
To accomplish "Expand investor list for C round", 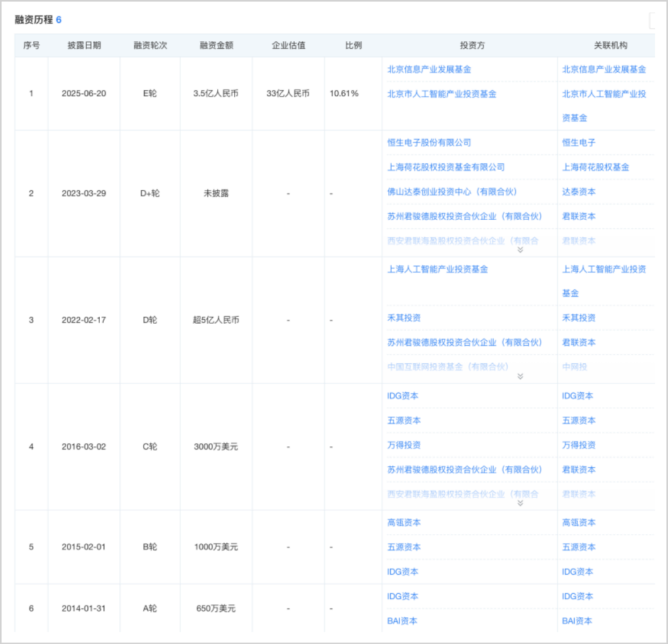I will [520, 504].
